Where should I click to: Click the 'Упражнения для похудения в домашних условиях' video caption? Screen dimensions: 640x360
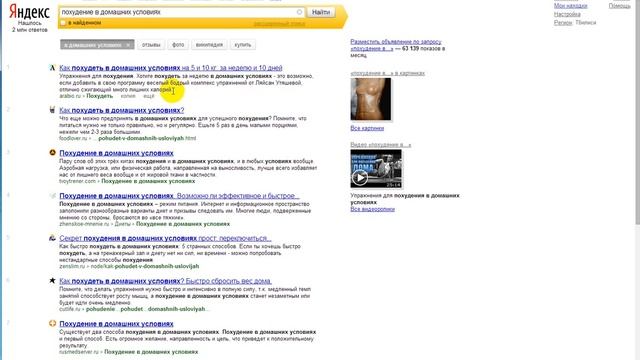[405, 199]
